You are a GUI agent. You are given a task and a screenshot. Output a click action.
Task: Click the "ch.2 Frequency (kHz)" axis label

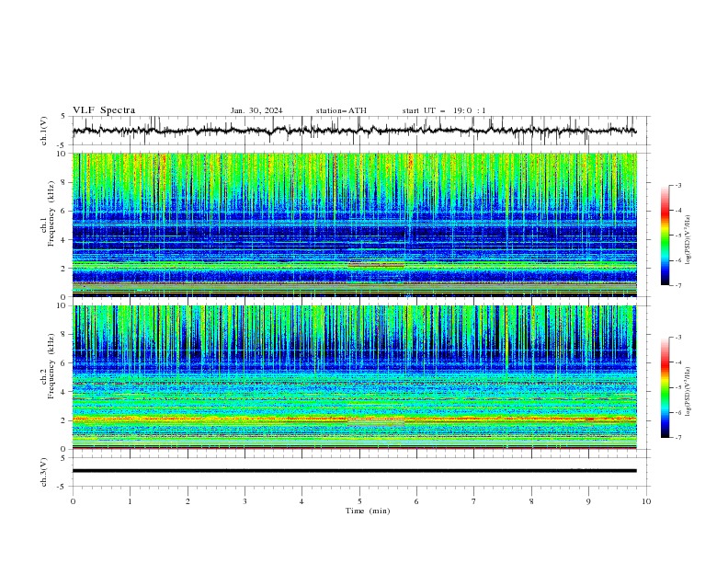click(48, 366)
